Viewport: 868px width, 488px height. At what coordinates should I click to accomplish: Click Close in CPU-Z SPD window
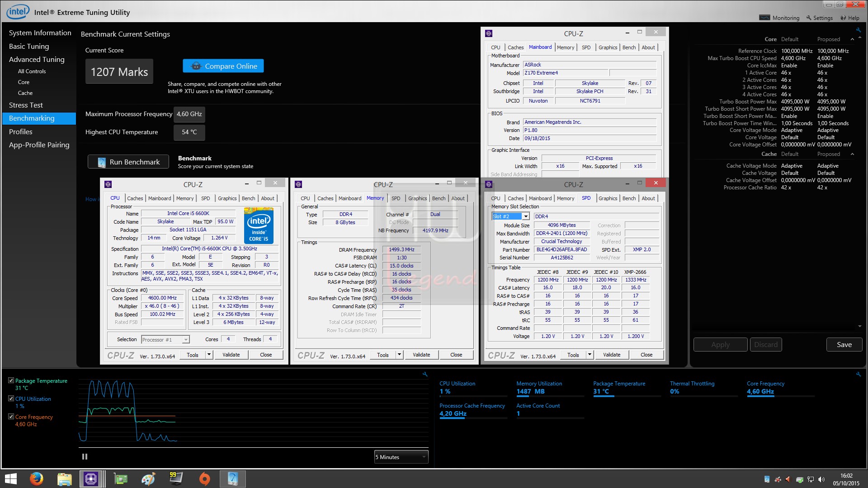pos(646,355)
